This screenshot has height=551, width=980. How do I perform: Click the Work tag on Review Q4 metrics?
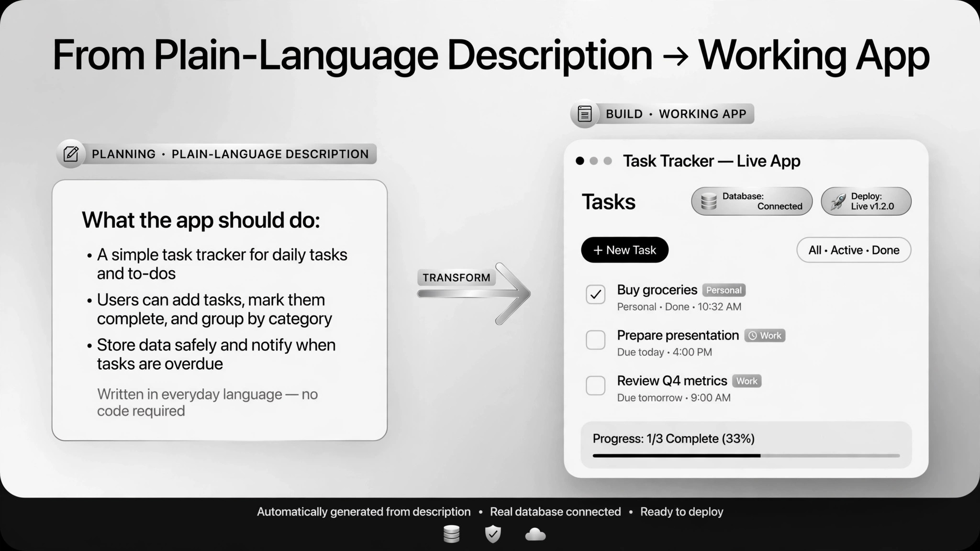[746, 381]
